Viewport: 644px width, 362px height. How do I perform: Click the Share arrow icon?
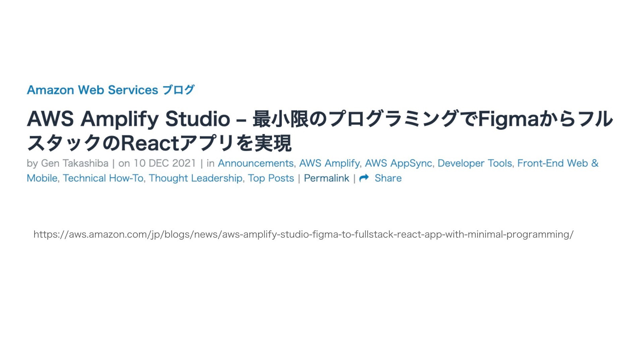pyautogui.click(x=364, y=178)
